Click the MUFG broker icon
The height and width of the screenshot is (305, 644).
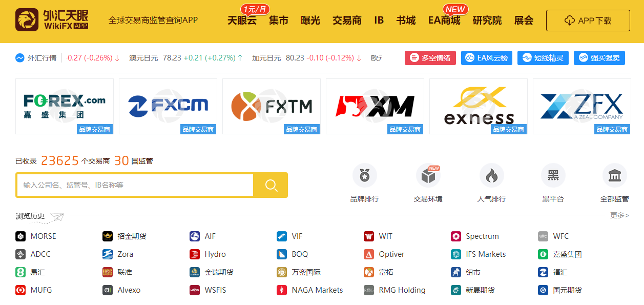pyautogui.click(x=20, y=290)
